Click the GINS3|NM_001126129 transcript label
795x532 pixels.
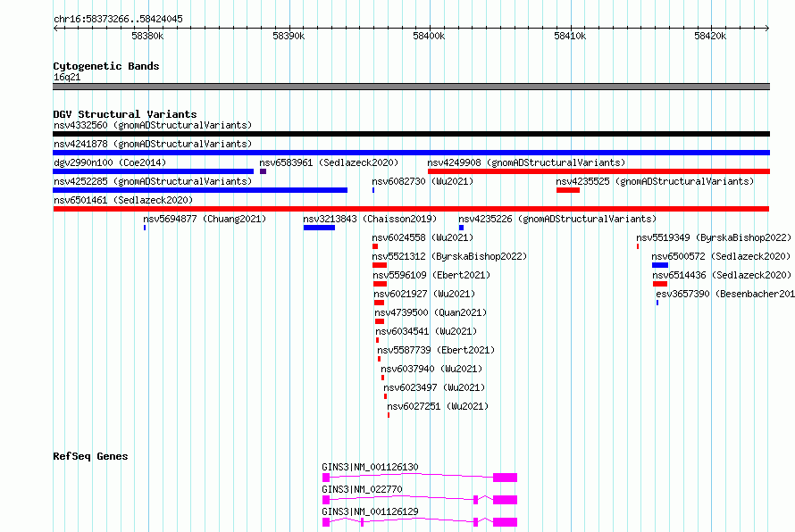pyautogui.click(x=370, y=511)
